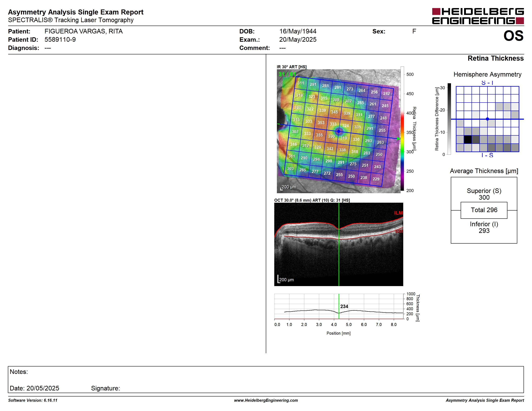Select the 'Date: 20/05/2025' text
The width and height of the screenshot is (532, 411).
pos(34,388)
